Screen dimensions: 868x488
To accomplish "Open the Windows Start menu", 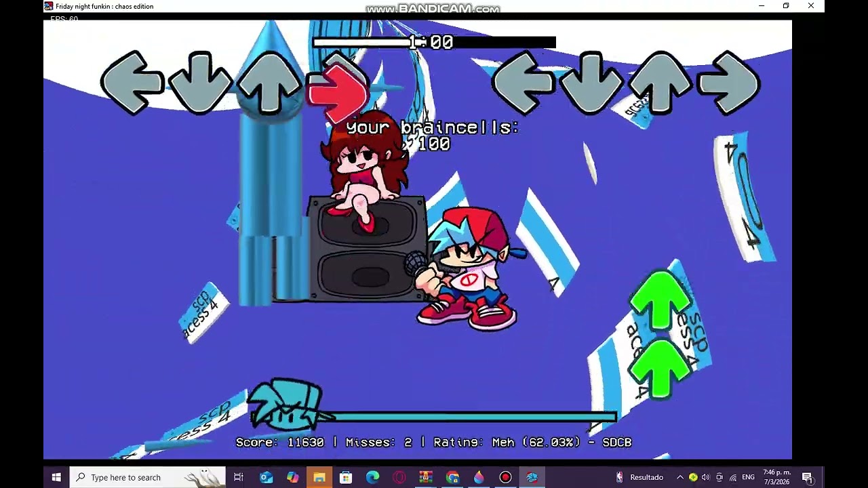I will click(x=56, y=477).
